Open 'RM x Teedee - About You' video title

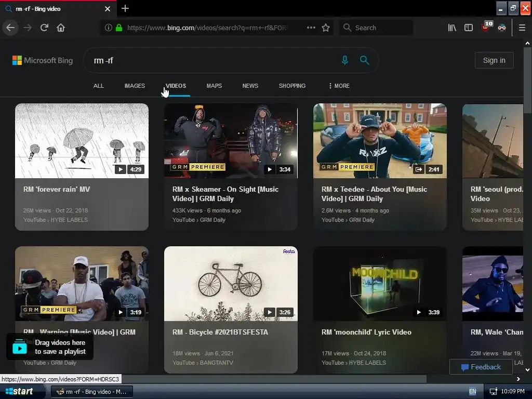tap(374, 194)
